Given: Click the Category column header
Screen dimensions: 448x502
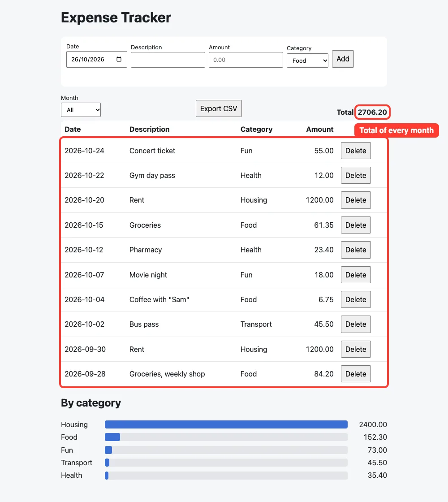Looking at the screenshot, I should pyautogui.click(x=256, y=130).
